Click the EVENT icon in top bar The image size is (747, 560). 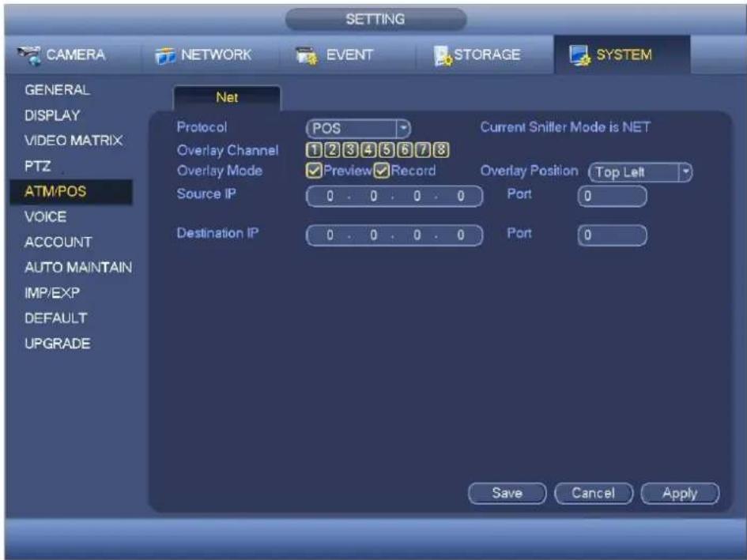click(x=307, y=55)
